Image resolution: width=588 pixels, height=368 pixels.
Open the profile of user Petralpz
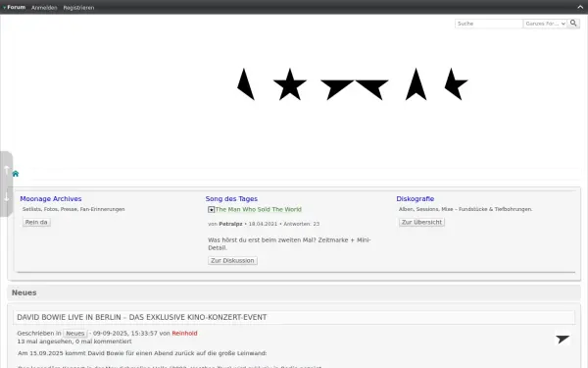230,224
